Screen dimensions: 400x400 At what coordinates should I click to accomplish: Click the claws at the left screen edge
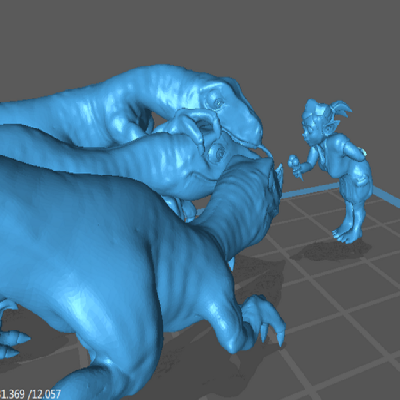12,337
